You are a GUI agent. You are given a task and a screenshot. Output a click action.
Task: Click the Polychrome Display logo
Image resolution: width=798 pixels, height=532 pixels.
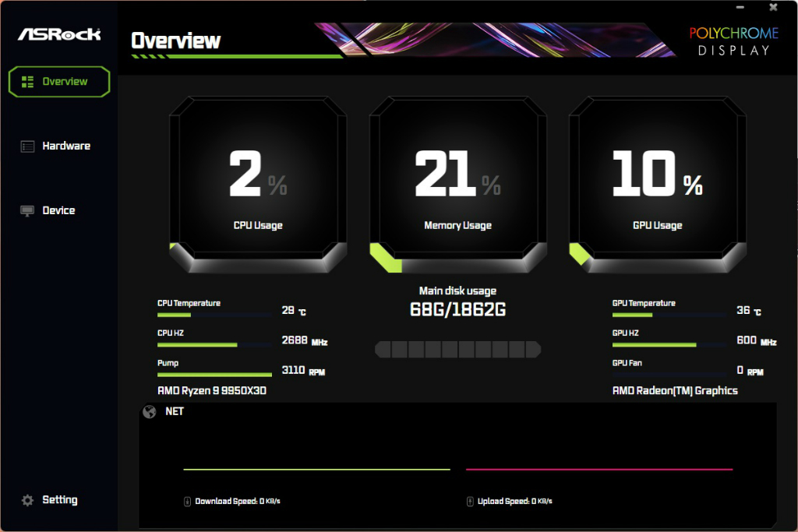point(733,42)
